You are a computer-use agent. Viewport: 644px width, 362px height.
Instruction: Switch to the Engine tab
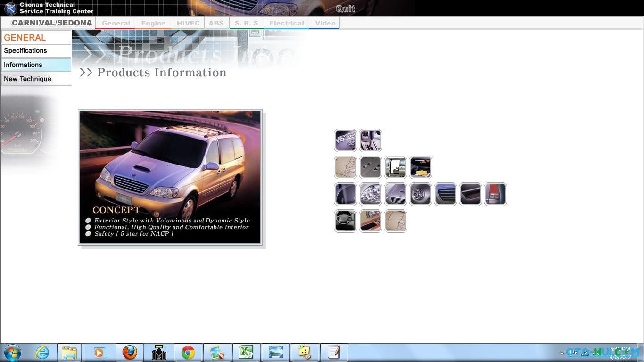click(153, 23)
